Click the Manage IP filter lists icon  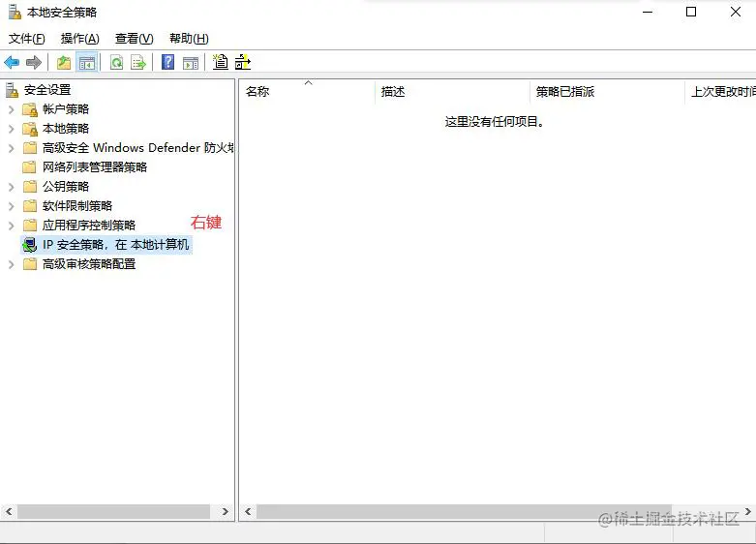point(243,62)
